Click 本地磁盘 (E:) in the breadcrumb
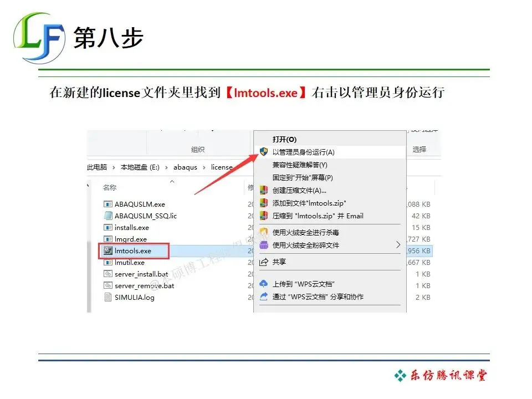The image size is (532, 399). pyautogui.click(x=140, y=167)
